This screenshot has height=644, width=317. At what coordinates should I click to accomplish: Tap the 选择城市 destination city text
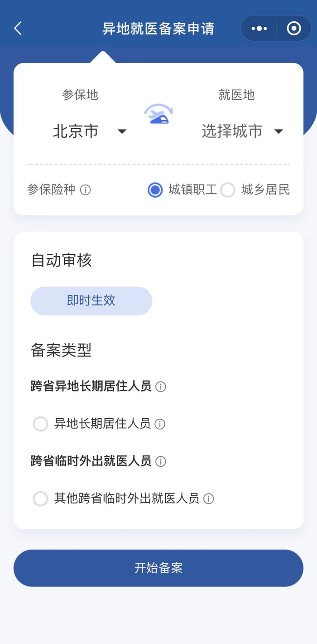[x=232, y=131]
